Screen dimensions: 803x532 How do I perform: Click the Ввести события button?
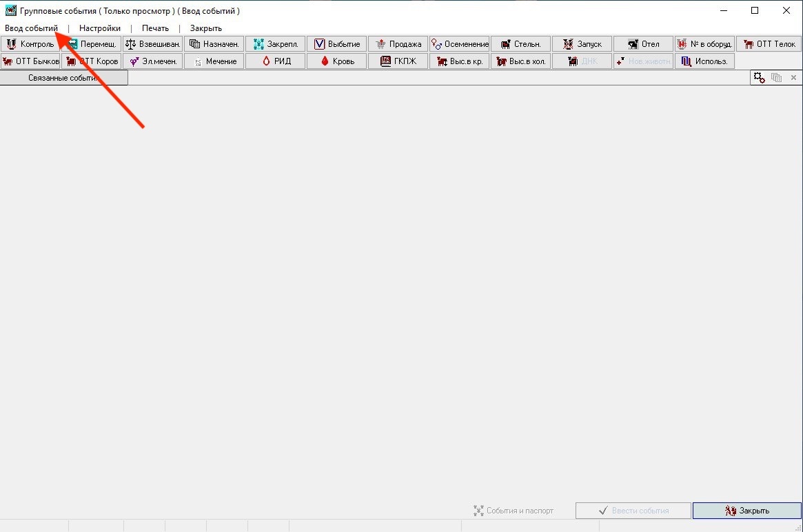[633, 511]
